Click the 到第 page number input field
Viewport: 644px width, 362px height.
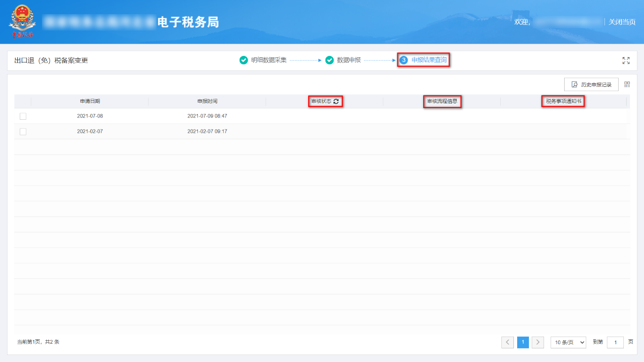[x=615, y=342]
